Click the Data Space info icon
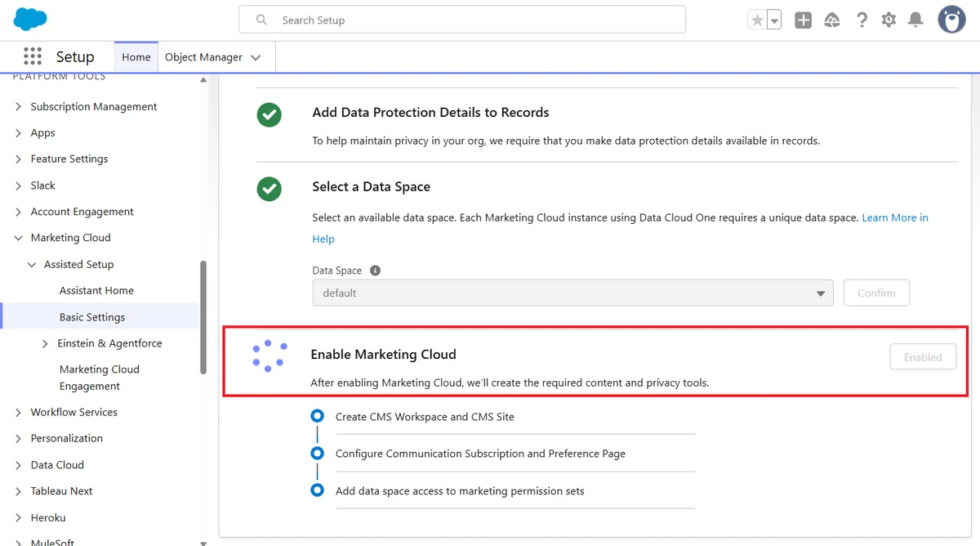The height and width of the screenshot is (546, 980). coord(375,271)
